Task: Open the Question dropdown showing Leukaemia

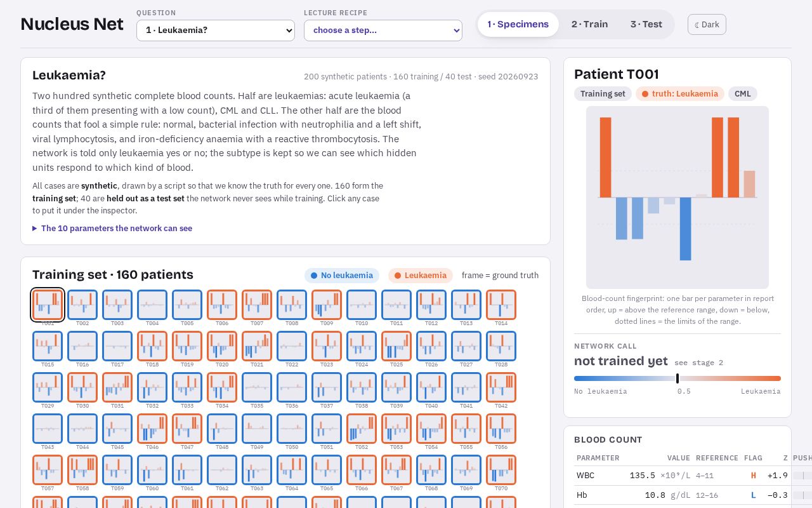Action: (x=216, y=30)
